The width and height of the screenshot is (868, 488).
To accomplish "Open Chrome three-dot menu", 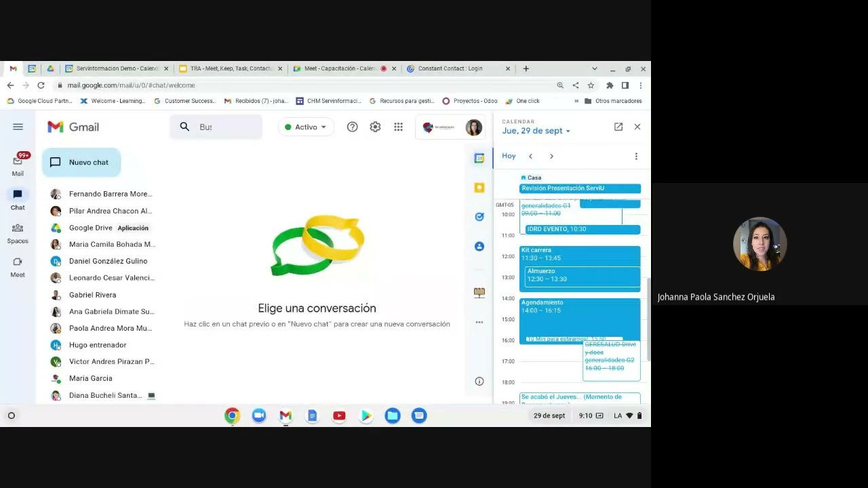I will click(x=640, y=85).
